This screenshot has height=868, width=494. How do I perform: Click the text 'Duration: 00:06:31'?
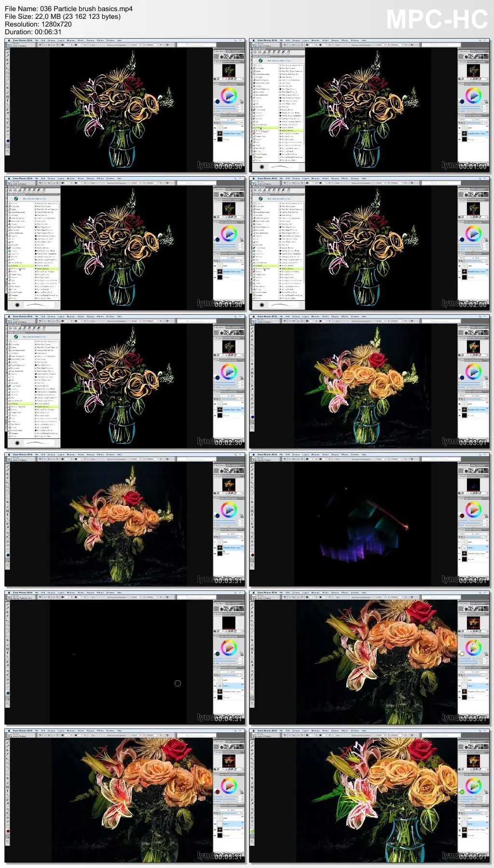click(33, 32)
